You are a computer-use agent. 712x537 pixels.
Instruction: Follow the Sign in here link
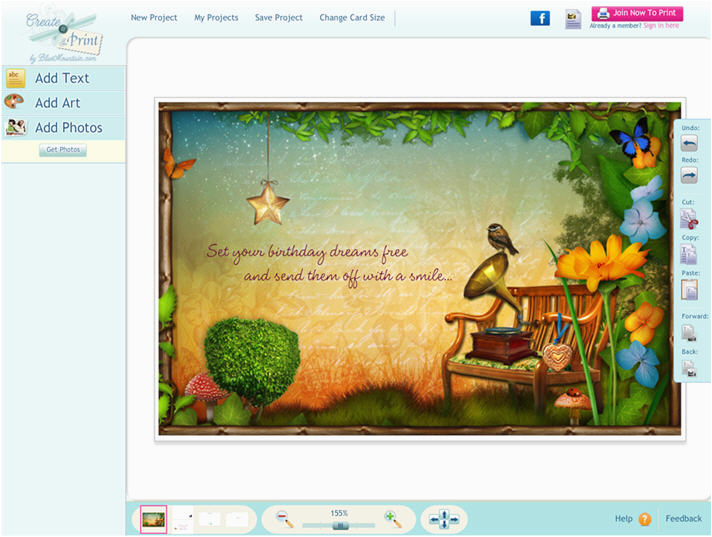tap(661, 26)
